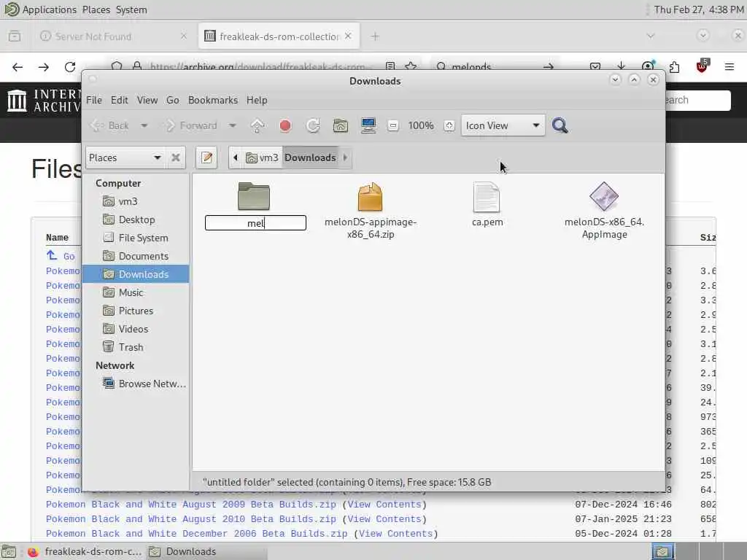Open the Home folder toolbar icon
This screenshot has width=747, height=560.
click(x=340, y=125)
